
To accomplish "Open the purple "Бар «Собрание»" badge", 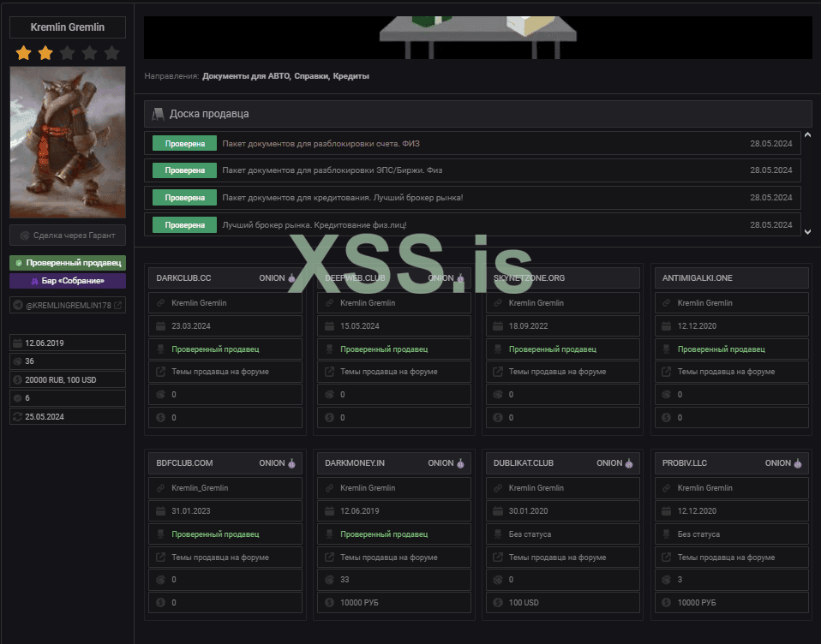I will click(x=68, y=281).
